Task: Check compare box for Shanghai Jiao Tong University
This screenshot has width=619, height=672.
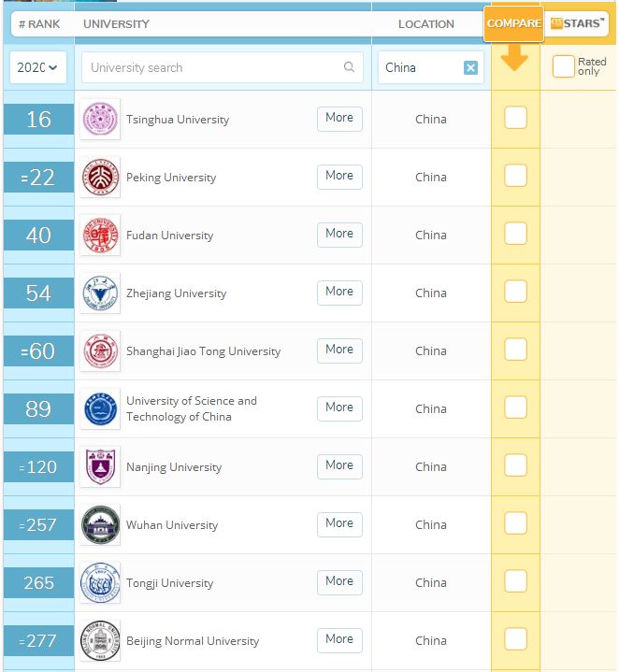Action: (x=515, y=350)
